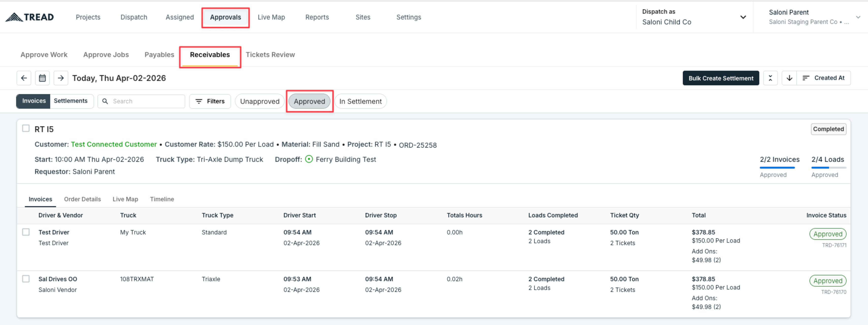The width and height of the screenshot is (868, 325).
Task: Check the Sal Drives OO invoice row
Action: (26, 279)
